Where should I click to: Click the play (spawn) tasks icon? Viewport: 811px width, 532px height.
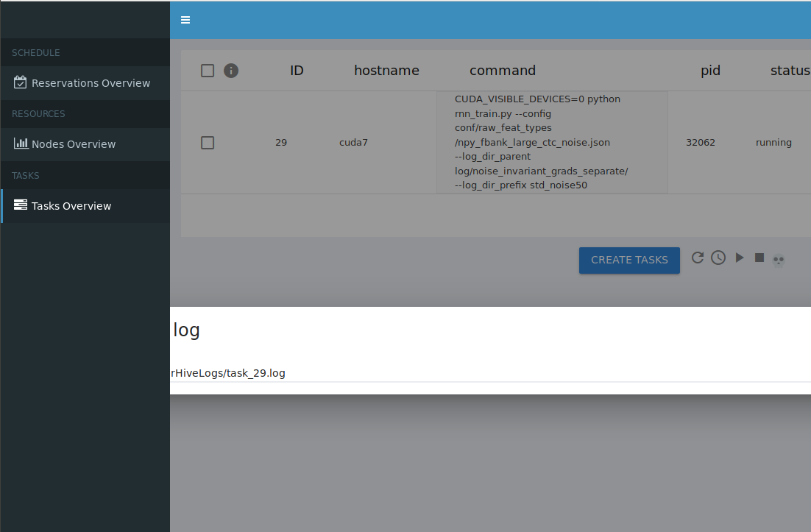(740, 258)
